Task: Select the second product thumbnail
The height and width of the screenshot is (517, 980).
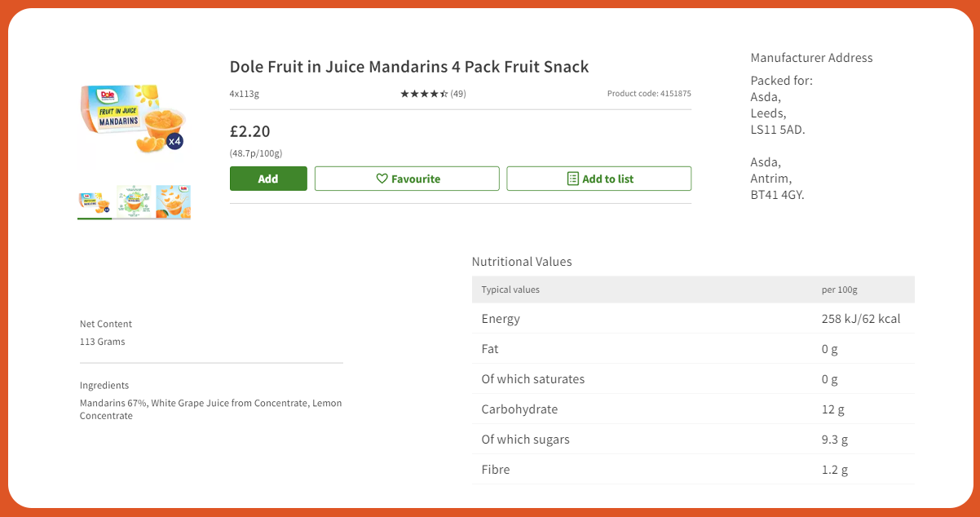Action: [134, 202]
